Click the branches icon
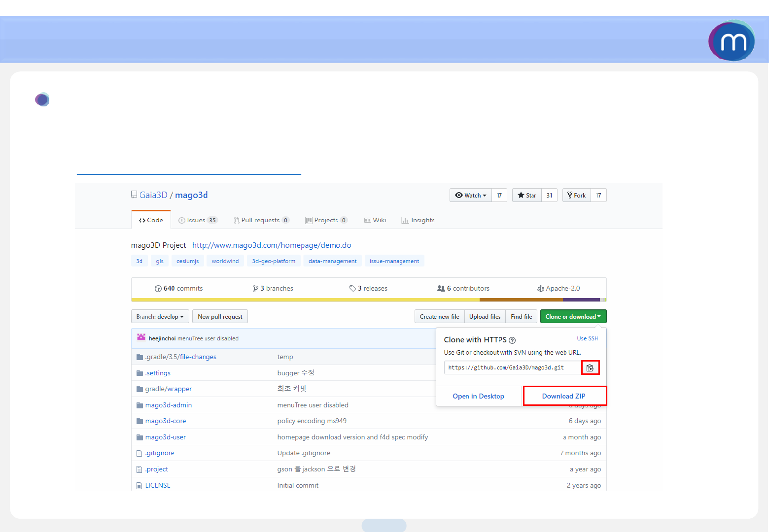This screenshot has width=769, height=532. pyautogui.click(x=255, y=289)
